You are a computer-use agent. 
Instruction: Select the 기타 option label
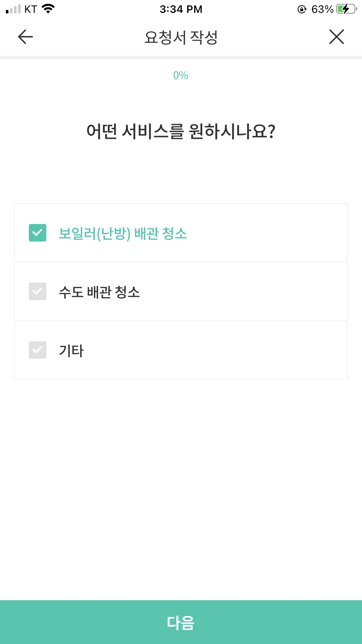click(71, 351)
